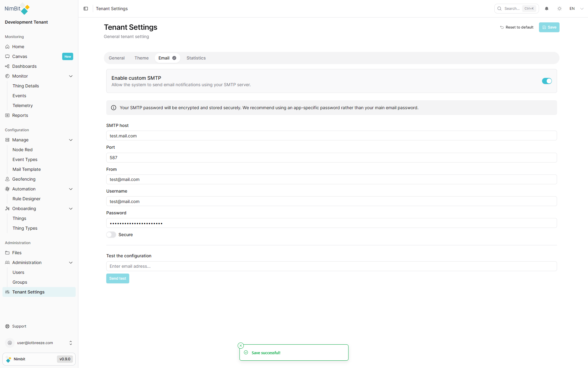Open the Dashboards section
This screenshot has height=368, width=588.
(x=24, y=66)
